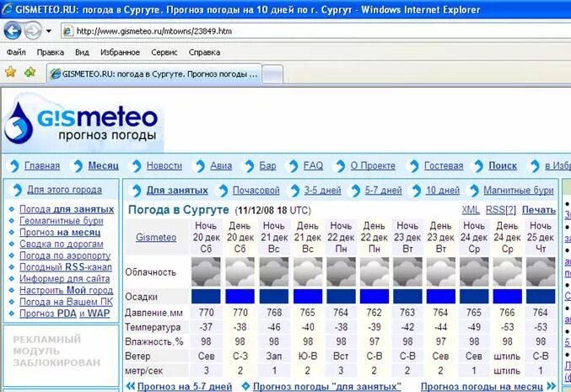Click the Печать print link
This screenshot has width=571, height=392.
(x=539, y=210)
